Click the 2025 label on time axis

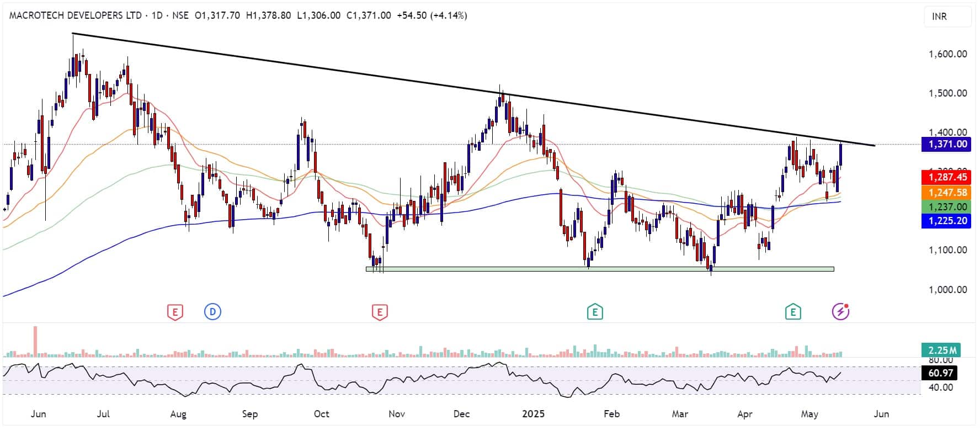(x=533, y=414)
